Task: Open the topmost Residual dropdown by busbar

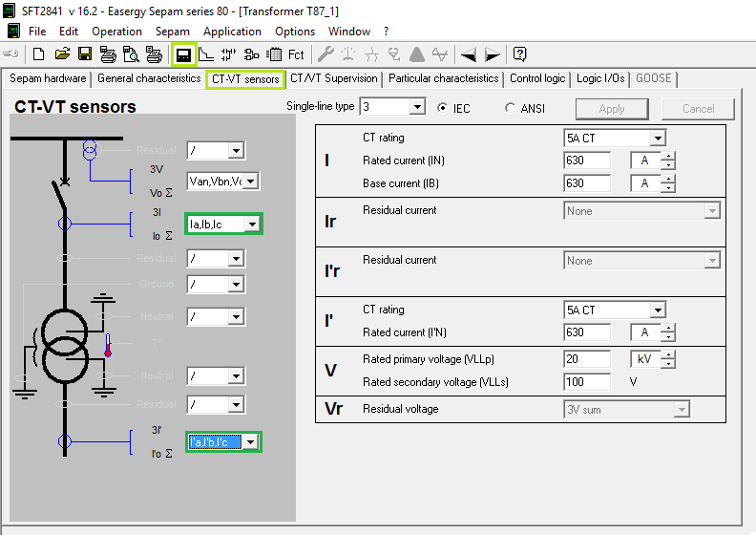Action: [236, 151]
